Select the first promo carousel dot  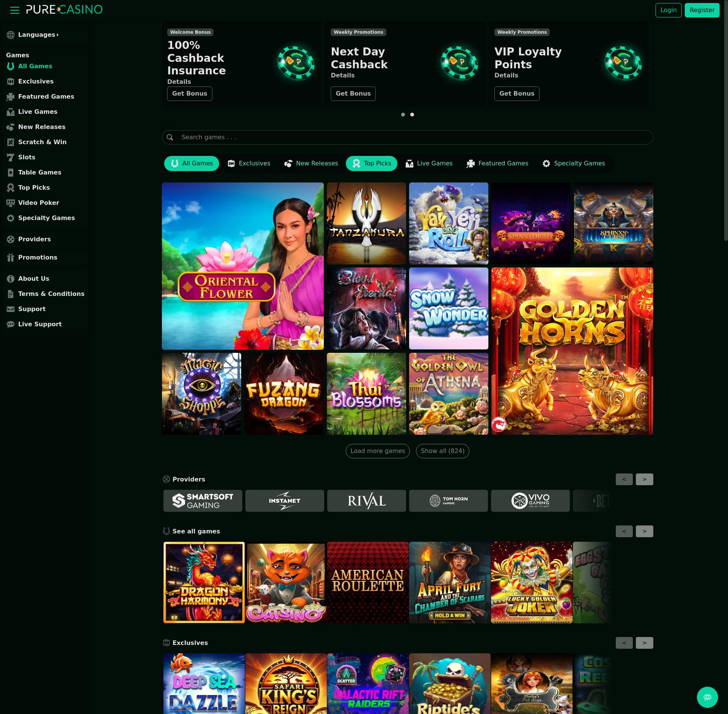point(403,115)
